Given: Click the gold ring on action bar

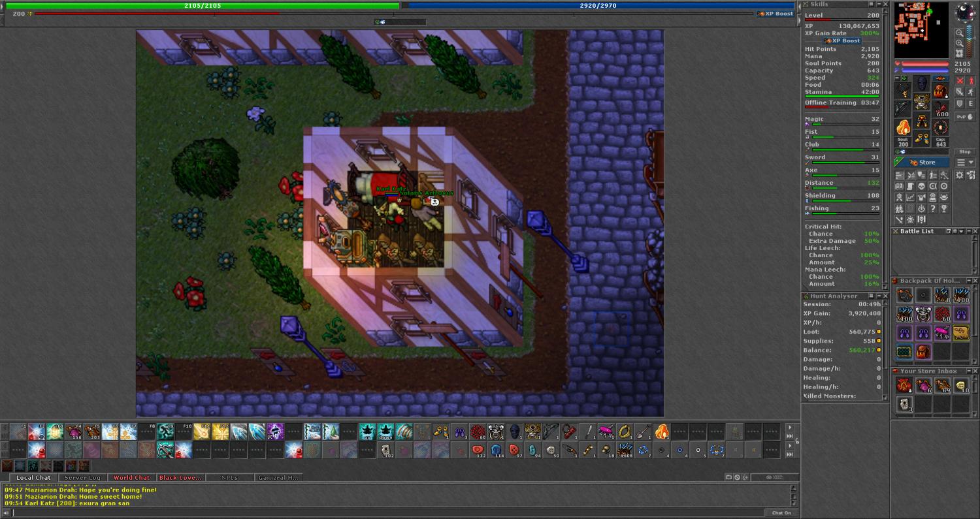Looking at the screenshot, I should click(x=624, y=432).
